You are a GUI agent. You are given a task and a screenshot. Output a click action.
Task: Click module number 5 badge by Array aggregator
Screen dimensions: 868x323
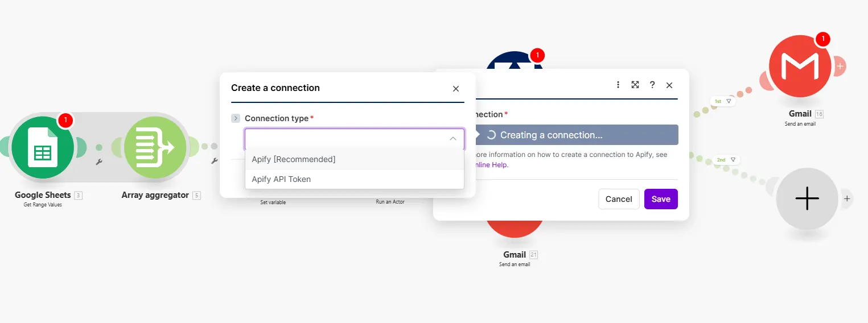pos(196,196)
